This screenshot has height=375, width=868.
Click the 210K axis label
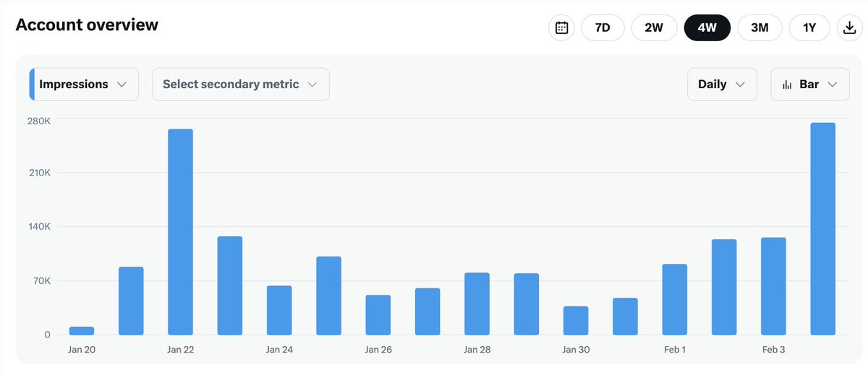coord(39,173)
